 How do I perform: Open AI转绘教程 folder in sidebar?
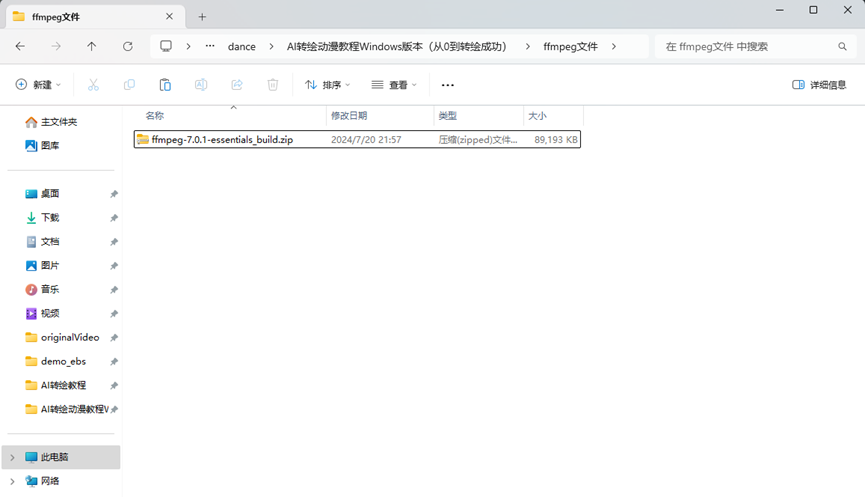pos(56,385)
